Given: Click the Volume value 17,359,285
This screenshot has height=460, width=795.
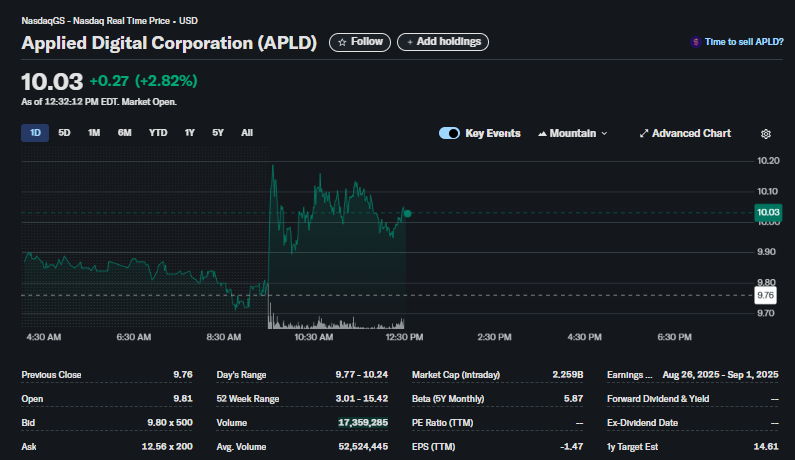Looking at the screenshot, I should [x=363, y=422].
